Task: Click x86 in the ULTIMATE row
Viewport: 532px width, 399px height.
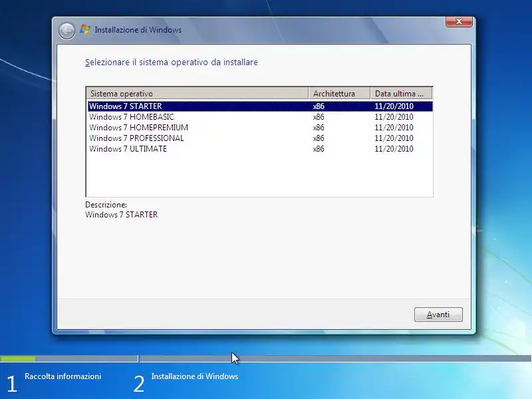Action: pyautogui.click(x=319, y=148)
